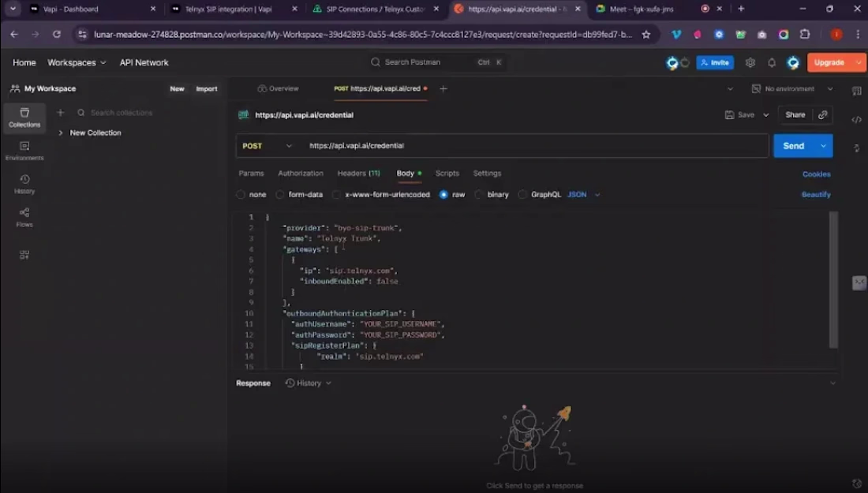Click the Search collections field
Image resolution: width=868 pixels, height=493 pixels.
(122, 112)
